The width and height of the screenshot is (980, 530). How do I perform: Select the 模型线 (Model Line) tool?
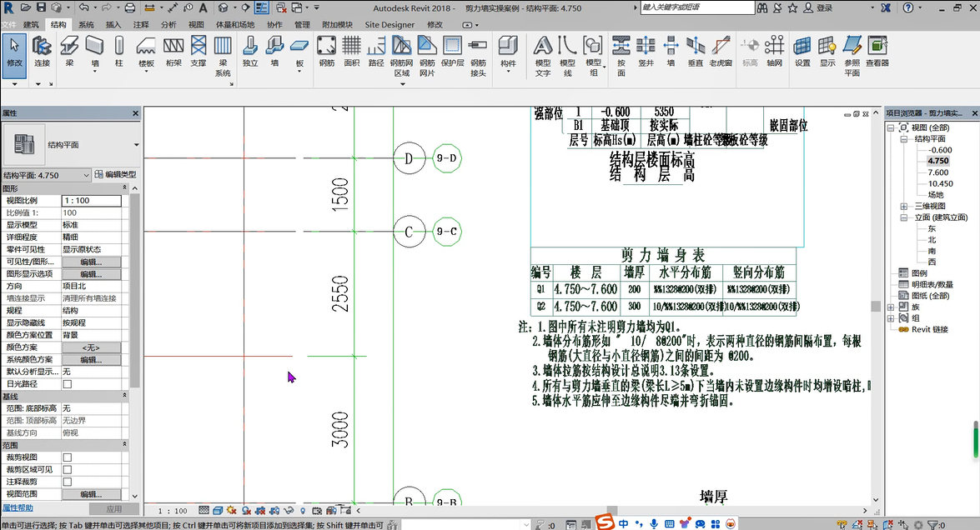tap(567, 56)
